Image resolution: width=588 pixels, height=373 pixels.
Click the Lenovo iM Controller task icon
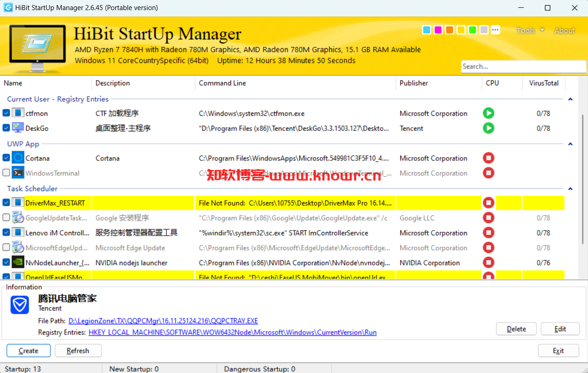pos(18,233)
